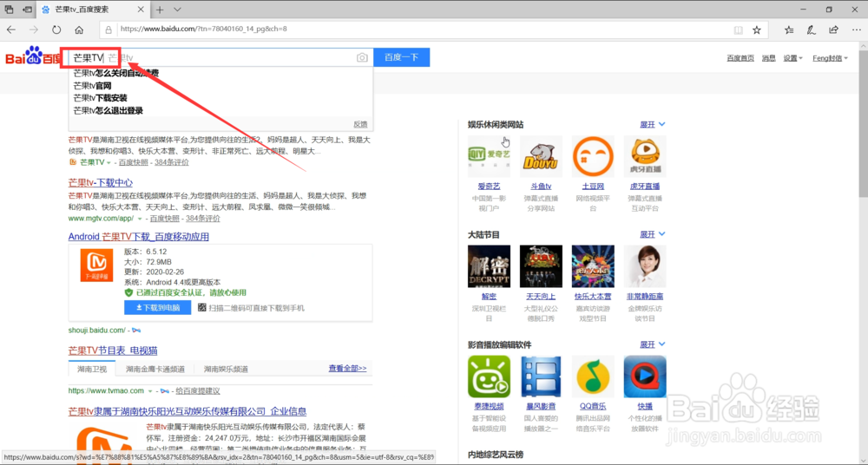Screen dimensions: 868x465
Task: Open the Feng封信 account dropdown
Action: click(x=830, y=58)
